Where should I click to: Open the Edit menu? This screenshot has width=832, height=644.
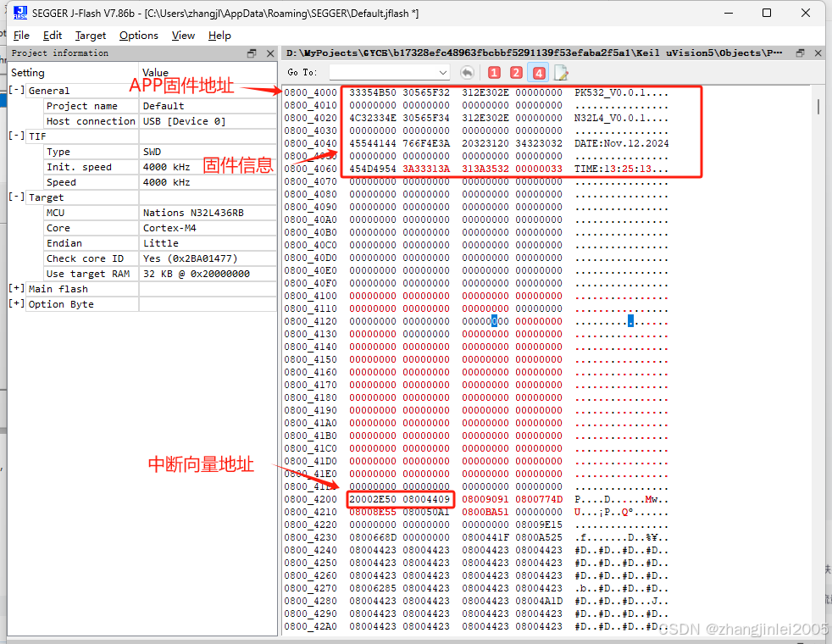[53, 36]
